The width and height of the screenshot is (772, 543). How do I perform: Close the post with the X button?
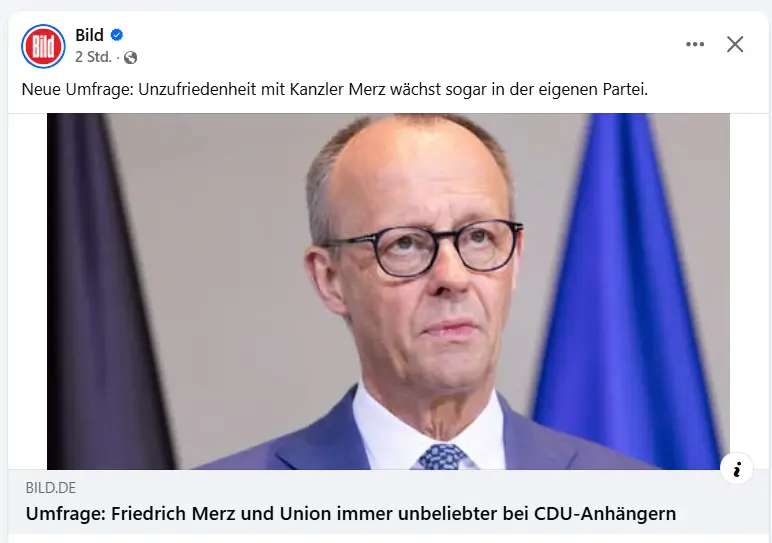[x=735, y=45]
